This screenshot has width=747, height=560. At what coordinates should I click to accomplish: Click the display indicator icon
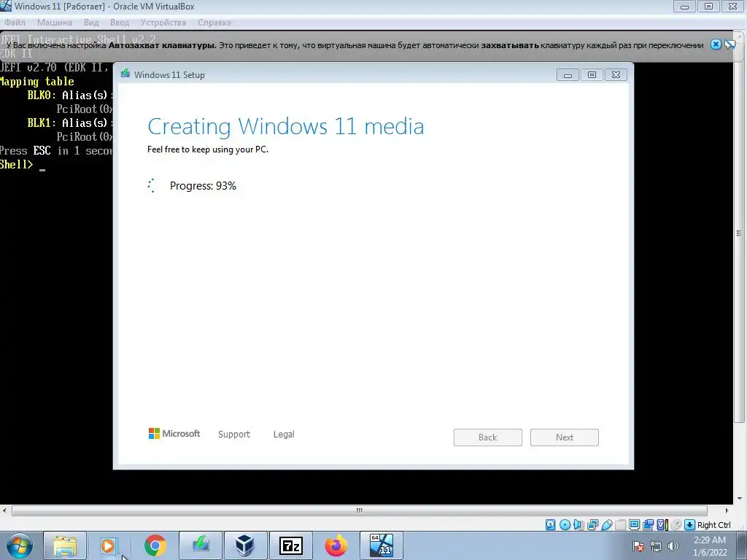(634, 525)
